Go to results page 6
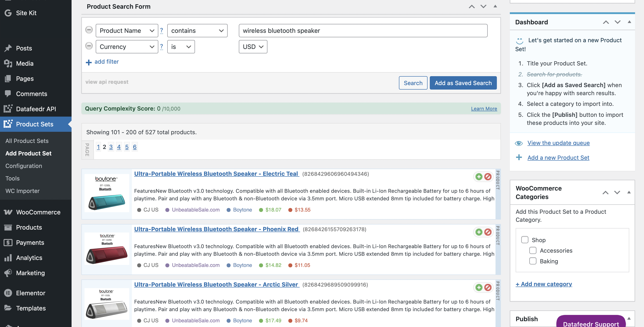 (135, 147)
